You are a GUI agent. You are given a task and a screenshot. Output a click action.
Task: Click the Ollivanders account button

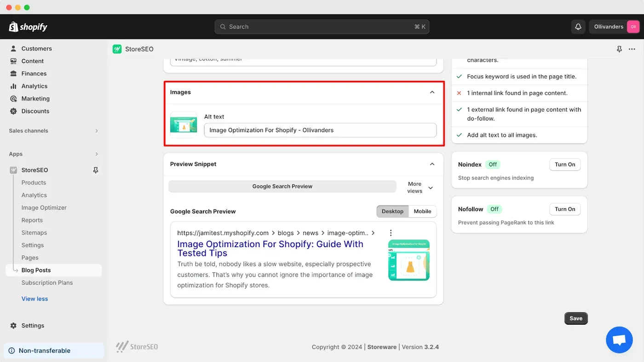point(615,27)
